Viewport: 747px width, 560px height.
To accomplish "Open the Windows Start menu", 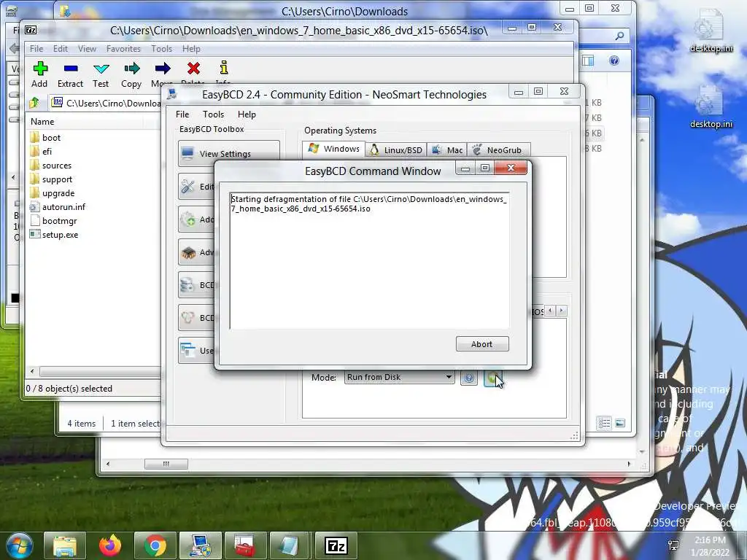I will point(20,545).
